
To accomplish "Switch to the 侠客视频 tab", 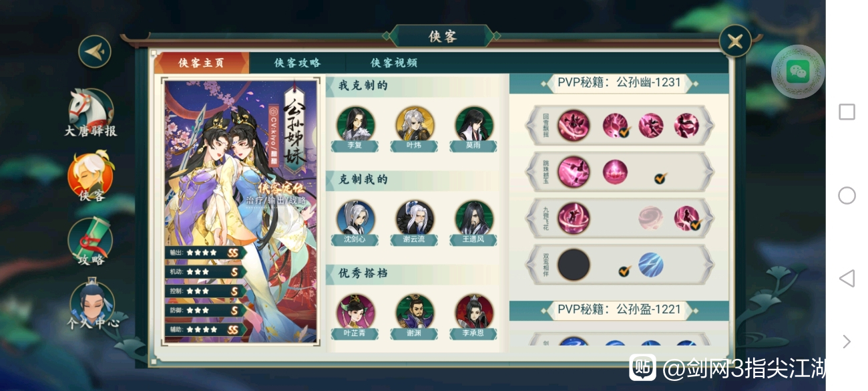I will pyautogui.click(x=394, y=63).
